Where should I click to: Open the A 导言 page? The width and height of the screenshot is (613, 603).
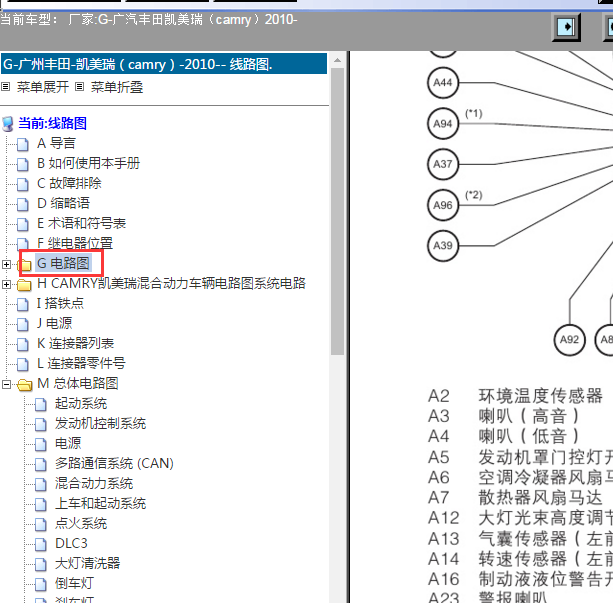[56, 143]
